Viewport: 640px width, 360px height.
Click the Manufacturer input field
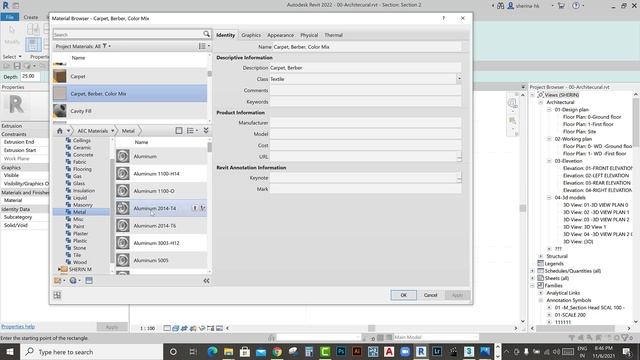click(366, 123)
